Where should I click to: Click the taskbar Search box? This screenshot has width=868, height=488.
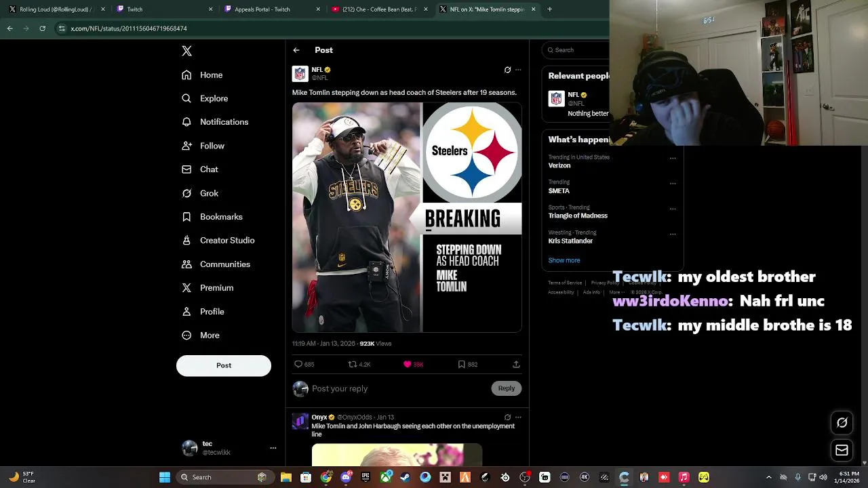pos(225,477)
